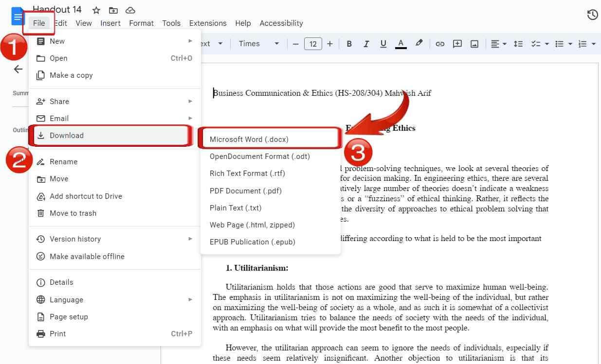Add a comment using the toolbar icon
Screen dimensions: 601x364
[457, 43]
